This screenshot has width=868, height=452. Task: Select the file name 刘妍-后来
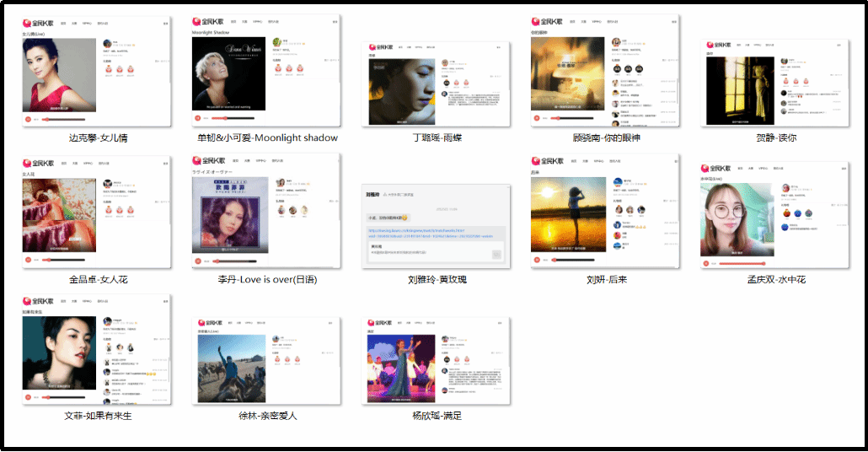pos(606,279)
